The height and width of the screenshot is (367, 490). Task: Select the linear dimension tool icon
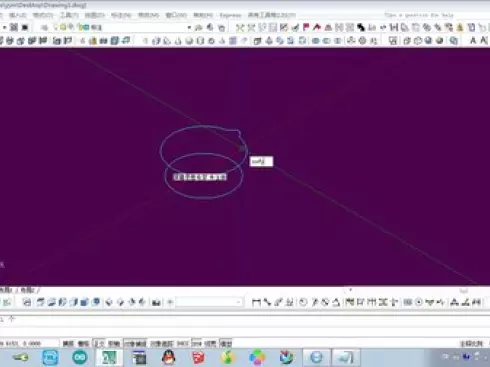(256, 302)
